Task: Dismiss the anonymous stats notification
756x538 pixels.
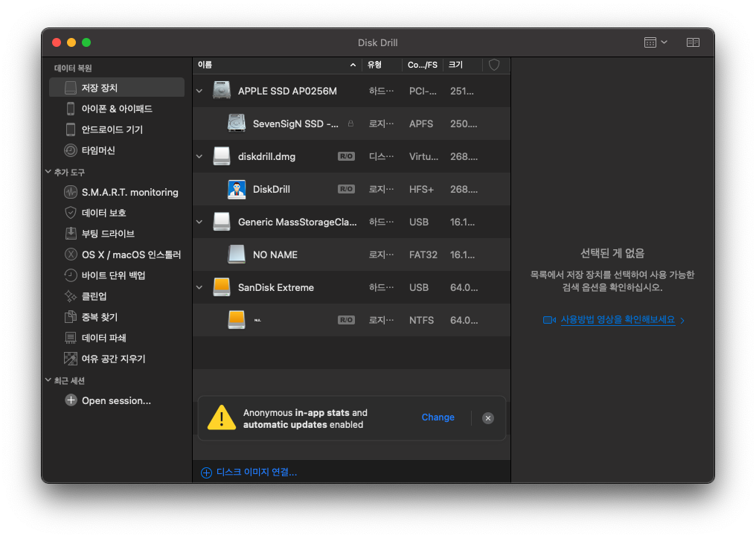Action: [488, 418]
